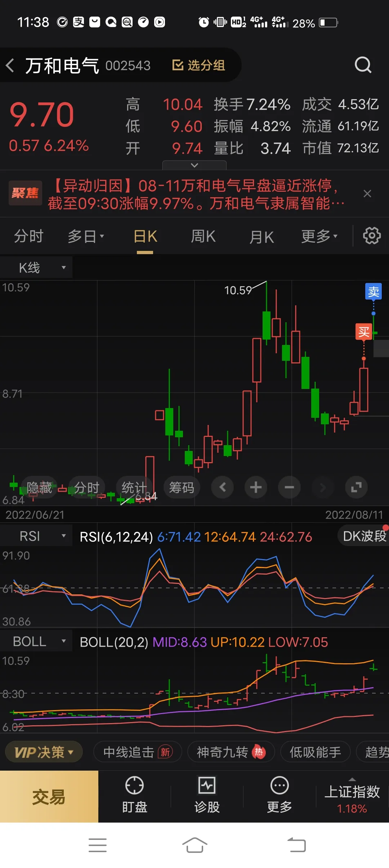The image size is (389, 868).
Task: Select the 周K tab
Action: click(203, 236)
